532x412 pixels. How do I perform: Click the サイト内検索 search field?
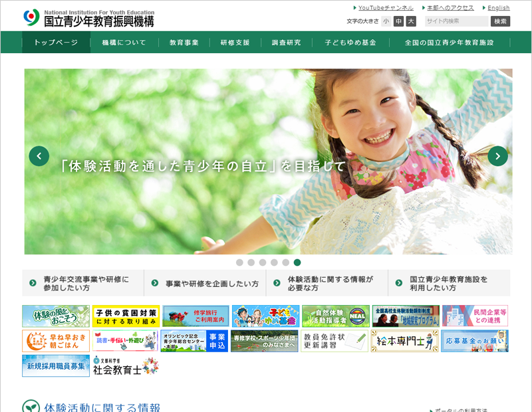tap(457, 21)
